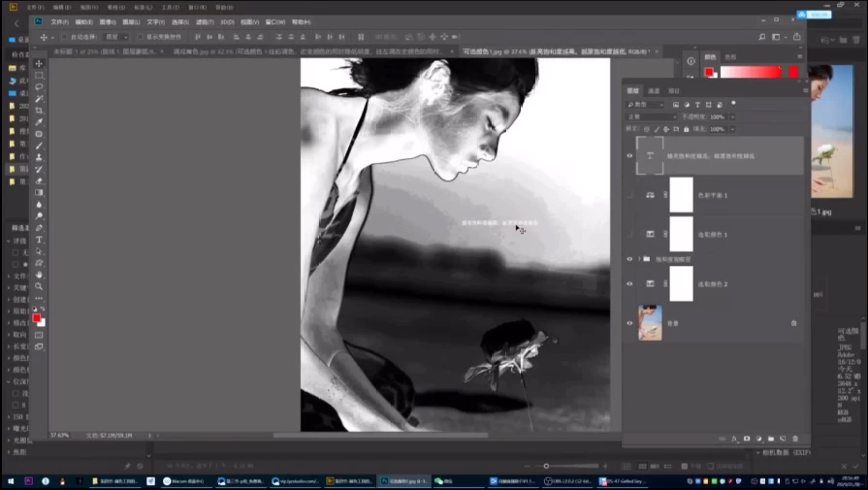The width and height of the screenshot is (868, 490).
Task: Click the red foreground color swatch in the toolbar
Action: (x=37, y=318)
